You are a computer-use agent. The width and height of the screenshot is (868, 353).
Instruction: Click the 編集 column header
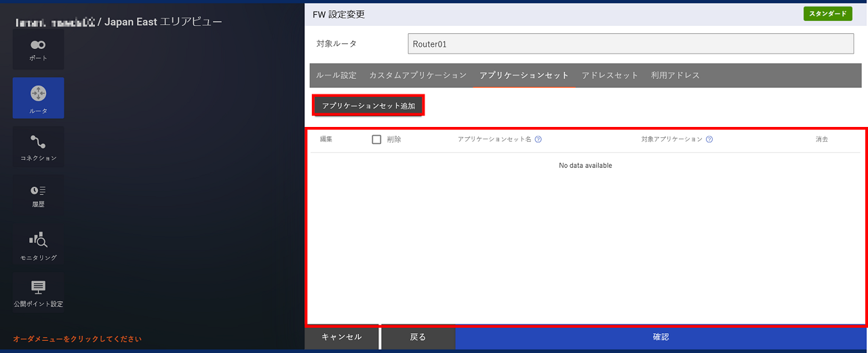pos(326,139)
